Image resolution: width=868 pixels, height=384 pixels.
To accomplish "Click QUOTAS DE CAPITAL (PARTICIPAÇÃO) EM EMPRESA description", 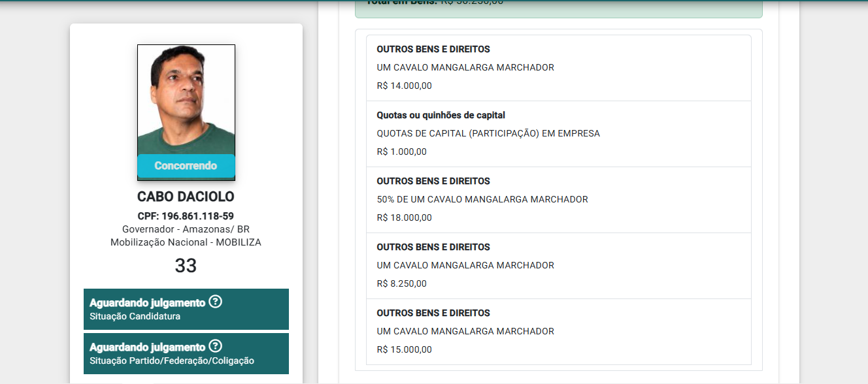I will [x=488, y=133].
